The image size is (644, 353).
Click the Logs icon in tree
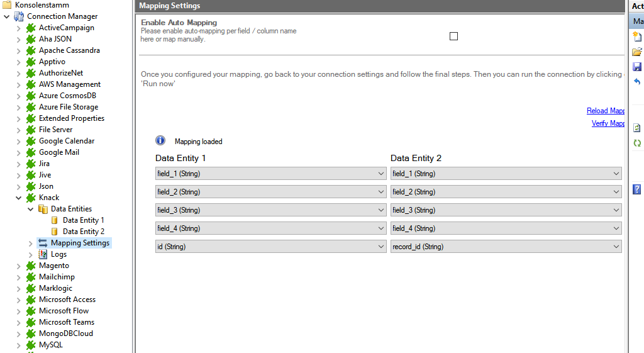(x=43, y=254)
